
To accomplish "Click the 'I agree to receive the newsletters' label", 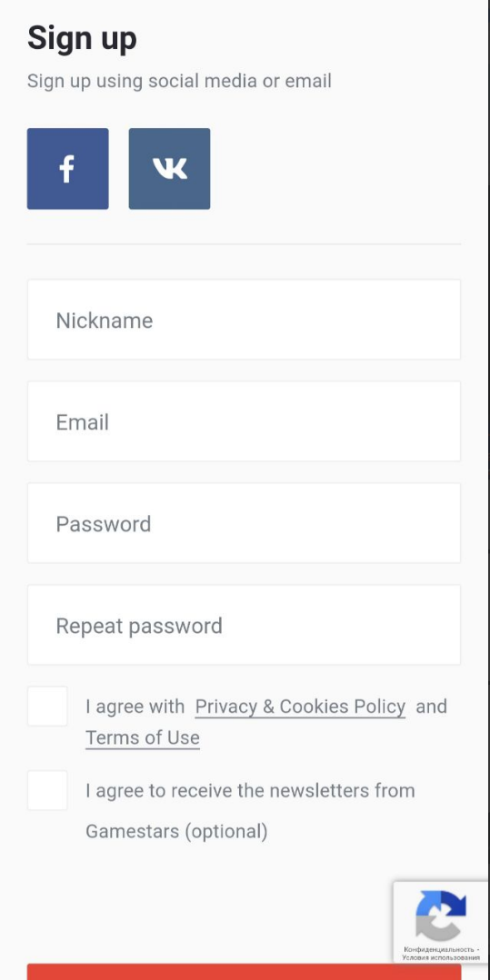I will 250,790.
